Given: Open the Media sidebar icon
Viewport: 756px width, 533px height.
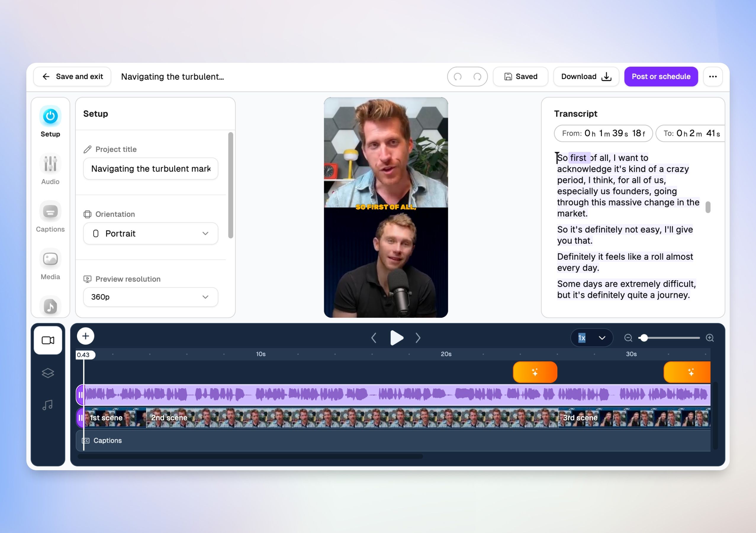Looking at the screenshot, I should point(50,259).
